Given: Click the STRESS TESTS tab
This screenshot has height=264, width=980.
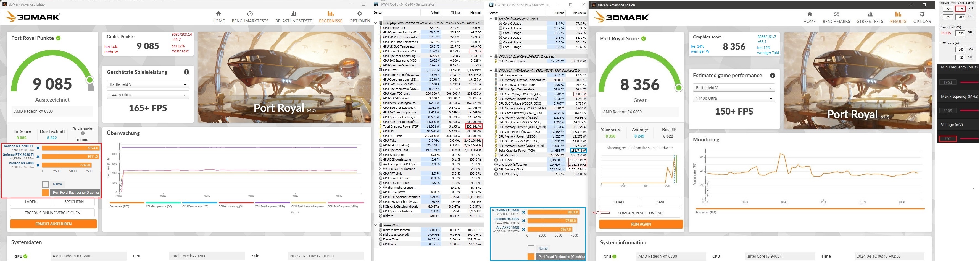Looking at the screenshot, I should [x=870, y=17].
